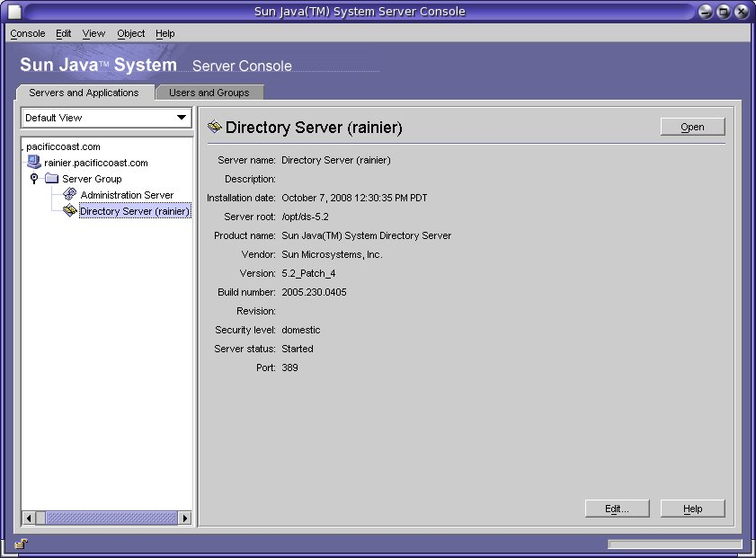756x558 pixels.
Task: Click the window menu icon in title bar
Action: pos(14,12)
